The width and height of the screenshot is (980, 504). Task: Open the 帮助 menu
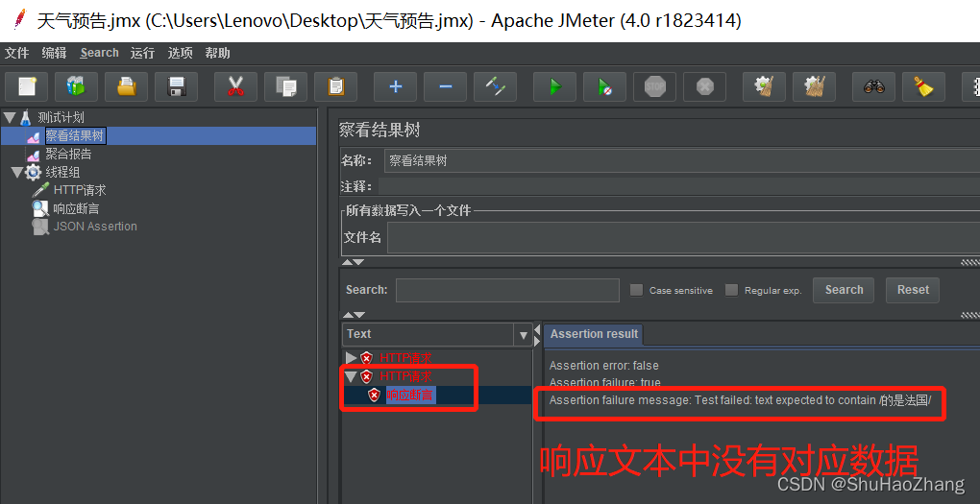click(x=217, y=53)
